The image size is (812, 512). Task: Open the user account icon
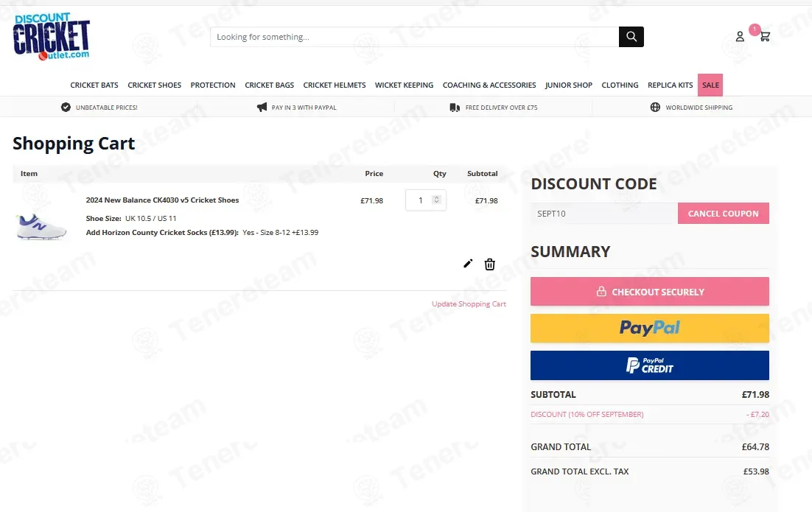[x=740, y=37]
